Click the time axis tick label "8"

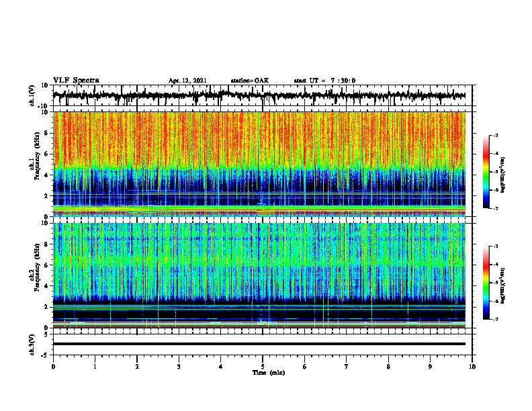pyautogui.click(x=388, y=367)
